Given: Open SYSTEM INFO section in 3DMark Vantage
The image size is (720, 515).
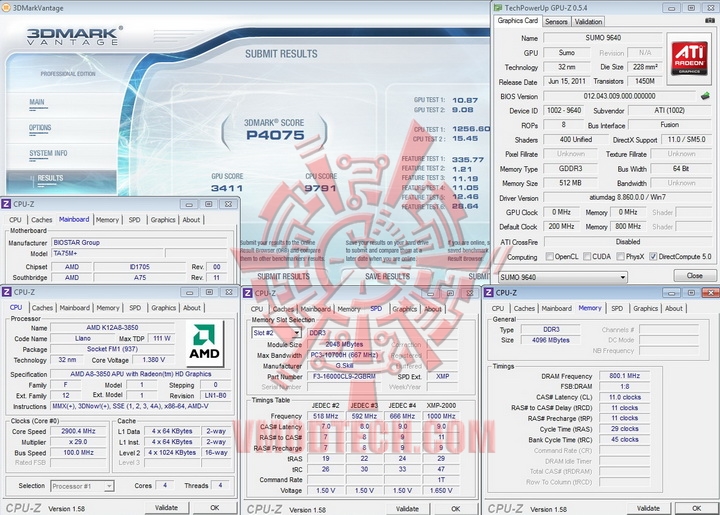Looking at the screenshot, I should (x=48, y=153).
